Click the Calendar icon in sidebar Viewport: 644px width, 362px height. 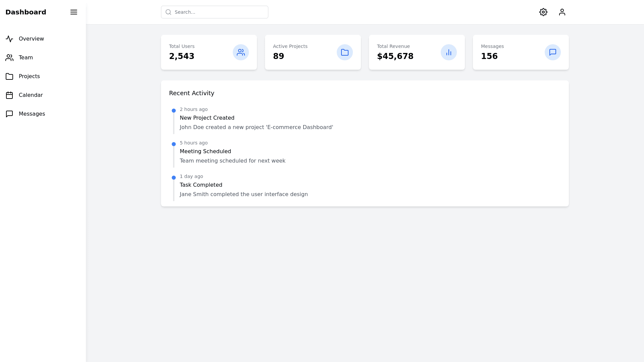coord(9,95)
